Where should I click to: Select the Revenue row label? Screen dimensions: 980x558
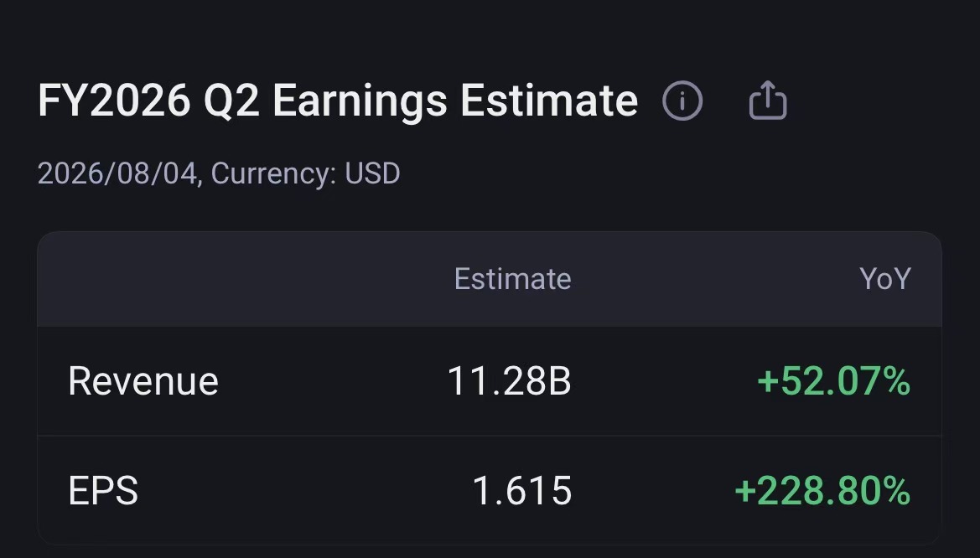click(143, 381)
